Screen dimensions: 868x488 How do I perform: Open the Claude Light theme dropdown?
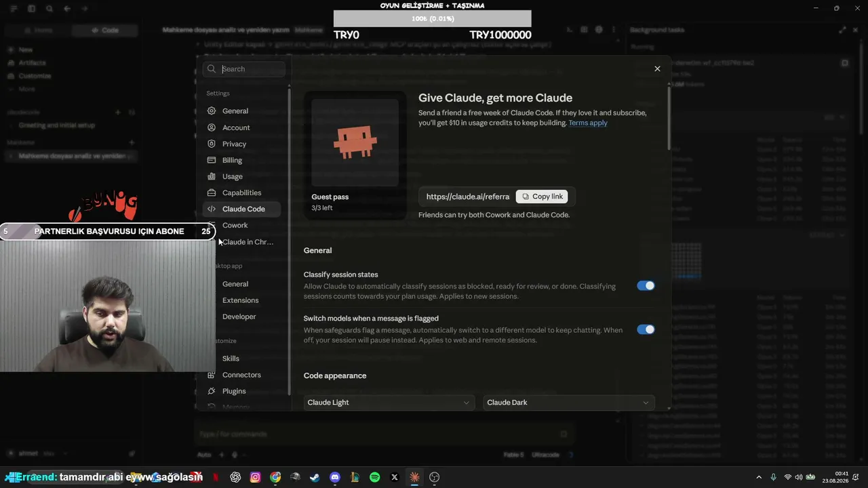pos(389,403)
